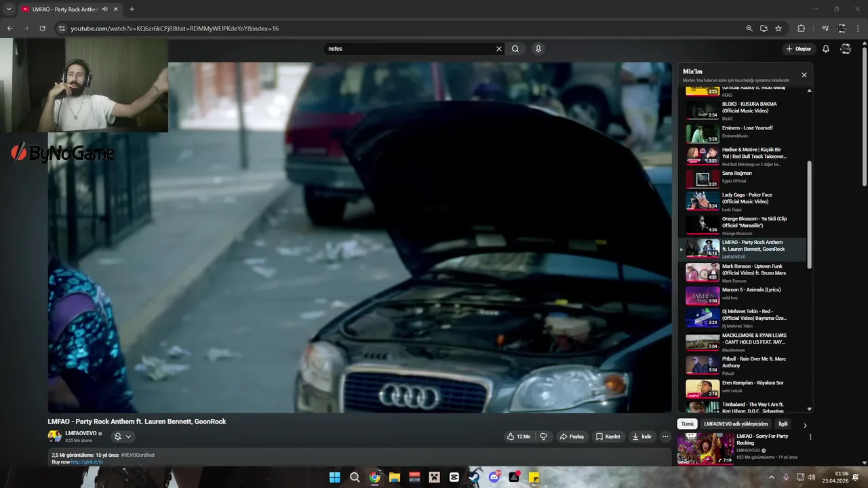This screenshot has height=488, width=868.
Task: Select the 'İlgili' filter chip
Action: click(783, 424)
